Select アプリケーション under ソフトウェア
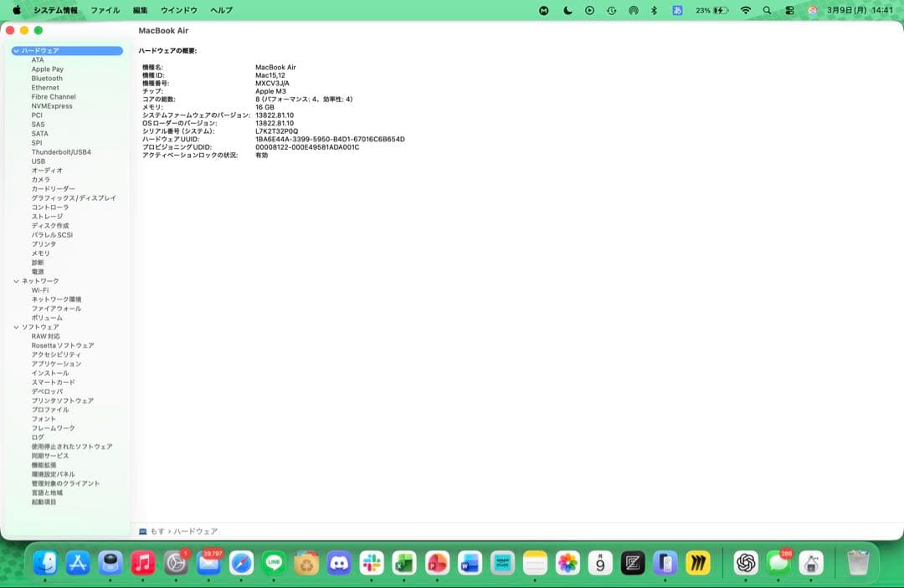 56,364
